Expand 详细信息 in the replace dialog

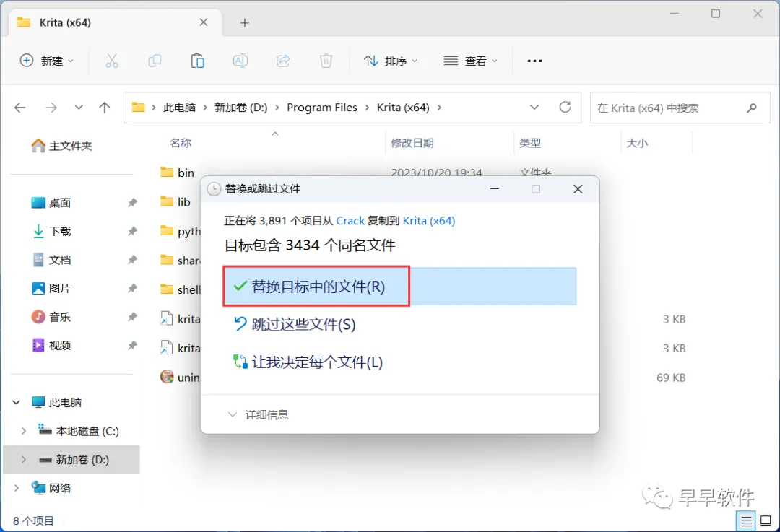tap(258, 414)
